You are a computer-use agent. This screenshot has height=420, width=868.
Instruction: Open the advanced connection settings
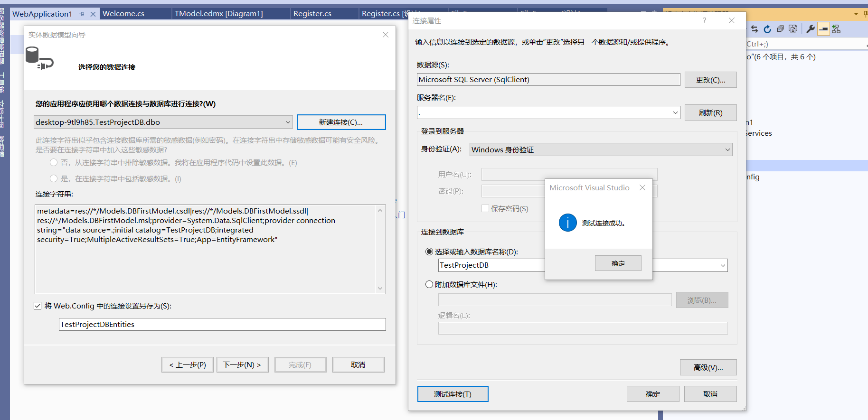click(x=708, y=367)
